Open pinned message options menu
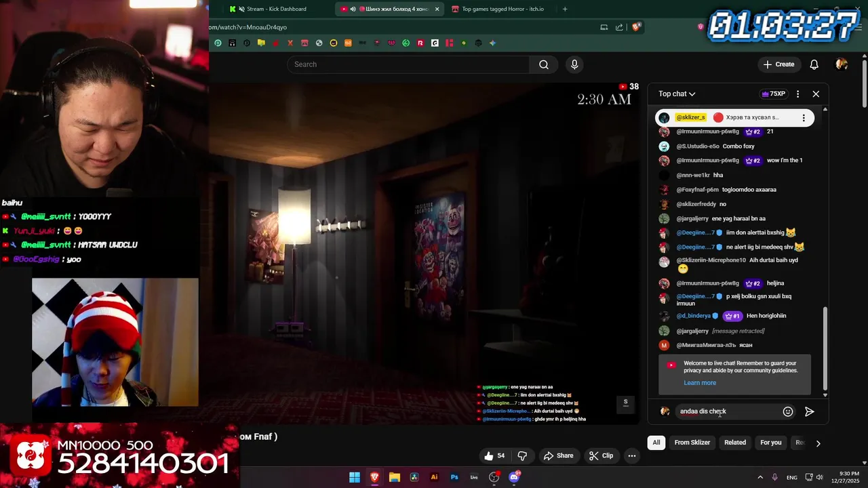Image resolution: width=868 pixels, height=488 pixels. pos(804,118)
